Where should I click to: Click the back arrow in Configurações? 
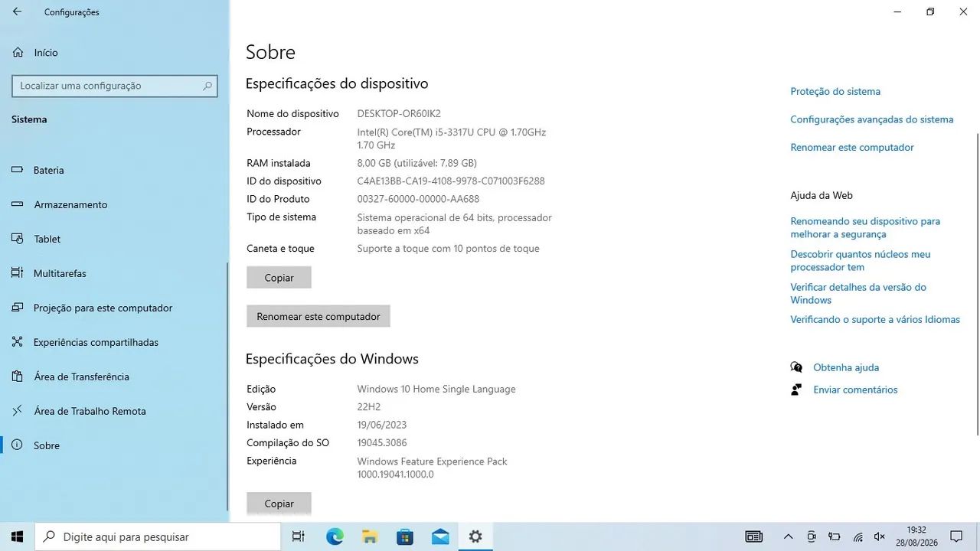coord(17,12)
